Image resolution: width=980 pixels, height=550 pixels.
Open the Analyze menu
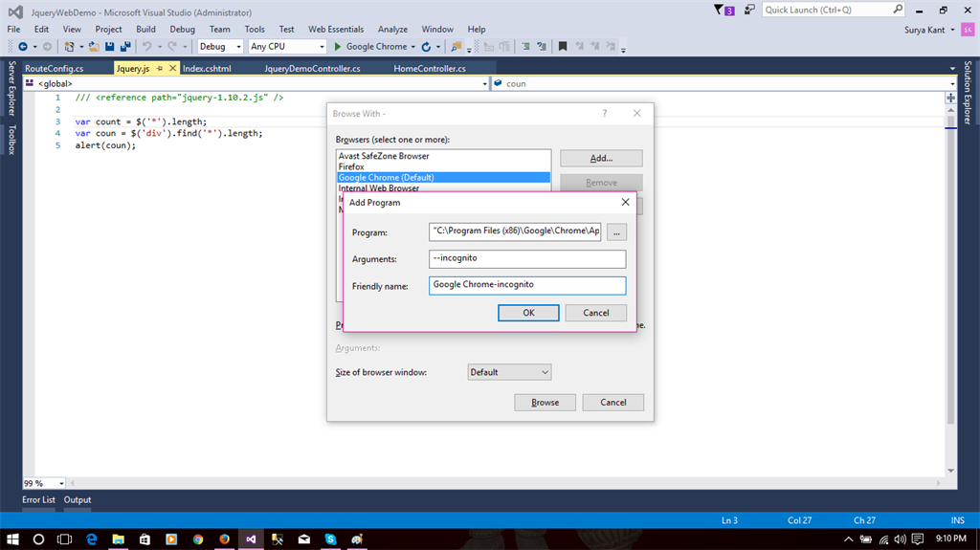pos(392,30)
